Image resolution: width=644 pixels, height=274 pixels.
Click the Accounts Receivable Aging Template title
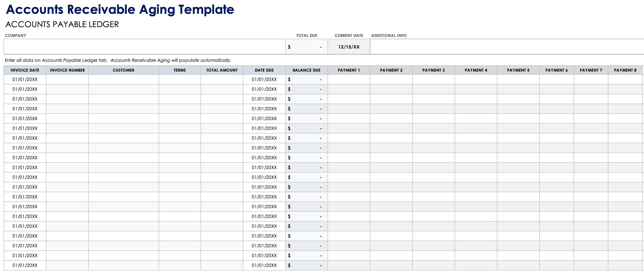click(120, 10)
